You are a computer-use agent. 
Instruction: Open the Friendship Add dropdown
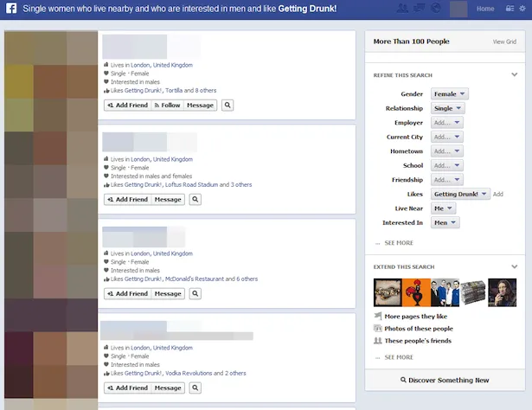point(447,180)
